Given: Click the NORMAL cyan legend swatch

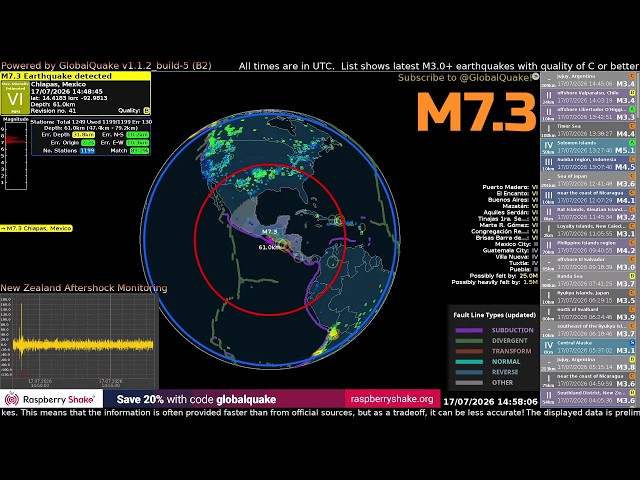Looking at the screenshot, I should click(x=469, y=362).
